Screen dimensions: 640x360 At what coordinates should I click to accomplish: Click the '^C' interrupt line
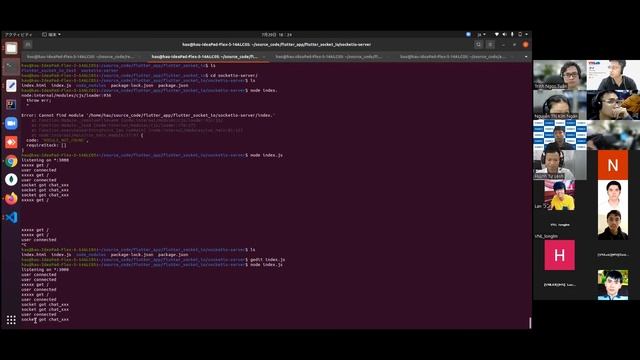24,245
